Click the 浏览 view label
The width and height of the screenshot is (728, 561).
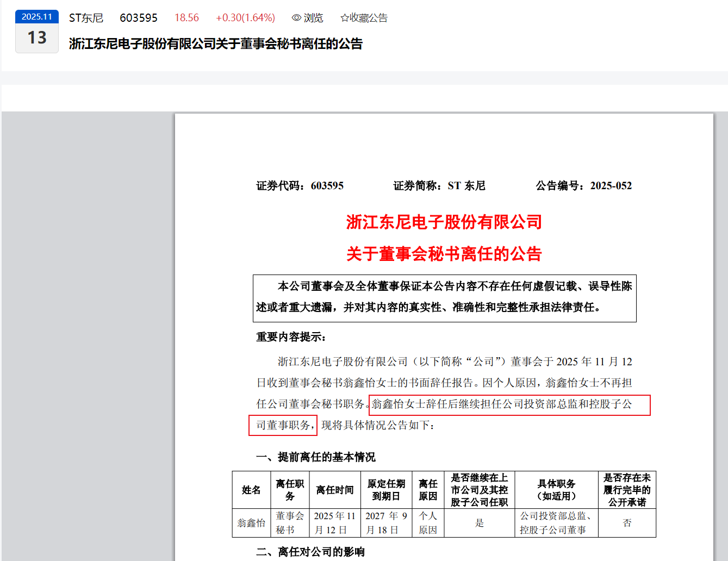(313, 18)
